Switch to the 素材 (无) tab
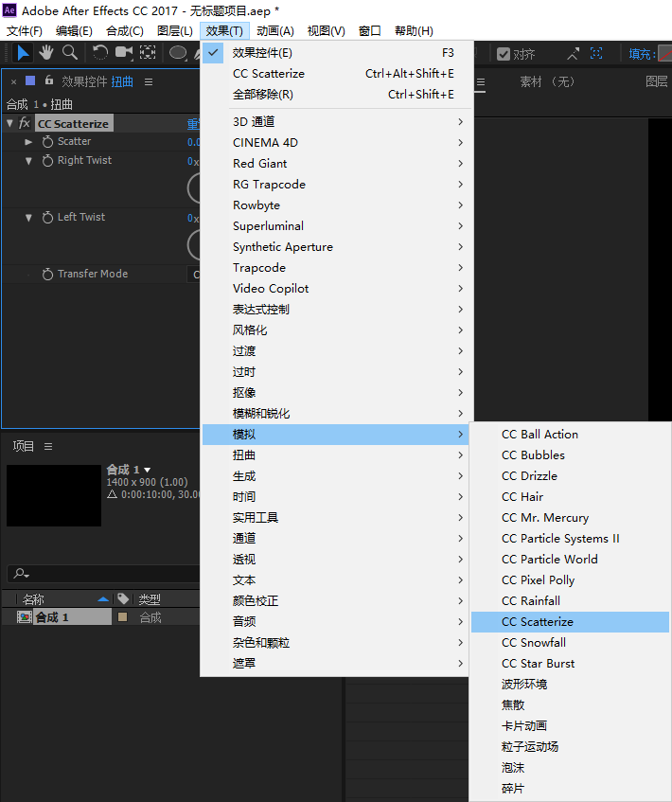This screenshot has height=802, width=672. (548, 81)
